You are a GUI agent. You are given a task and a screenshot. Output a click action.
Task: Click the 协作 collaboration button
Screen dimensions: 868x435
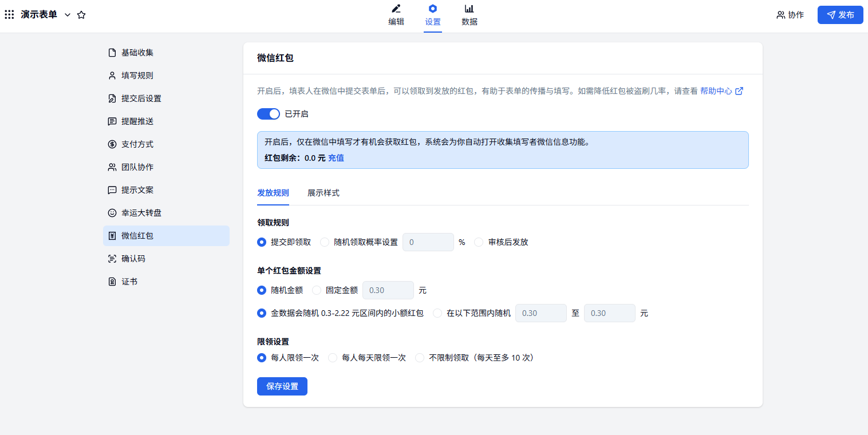click(790, 15)
